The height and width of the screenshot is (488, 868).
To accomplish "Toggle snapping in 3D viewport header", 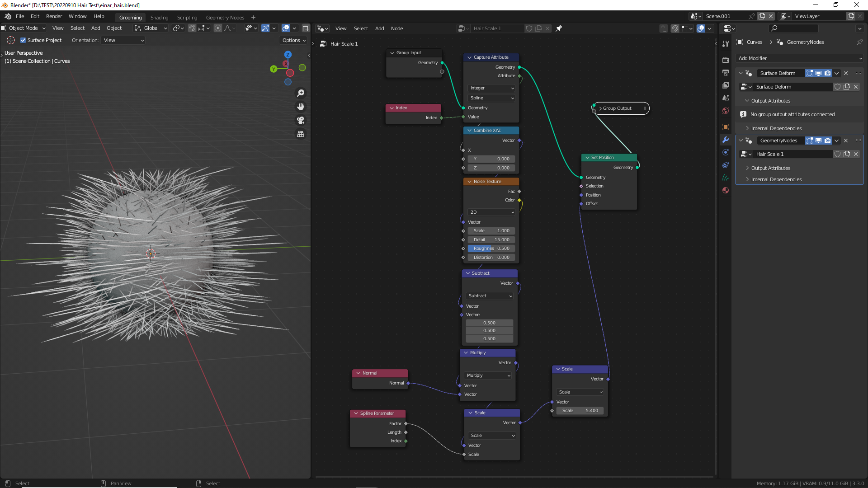I will [192, 28].
